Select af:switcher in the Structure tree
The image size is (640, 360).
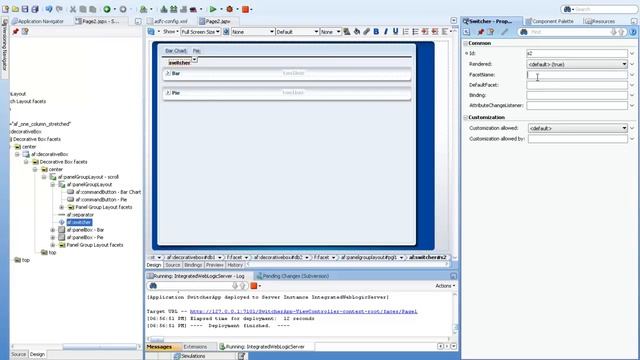79,222
